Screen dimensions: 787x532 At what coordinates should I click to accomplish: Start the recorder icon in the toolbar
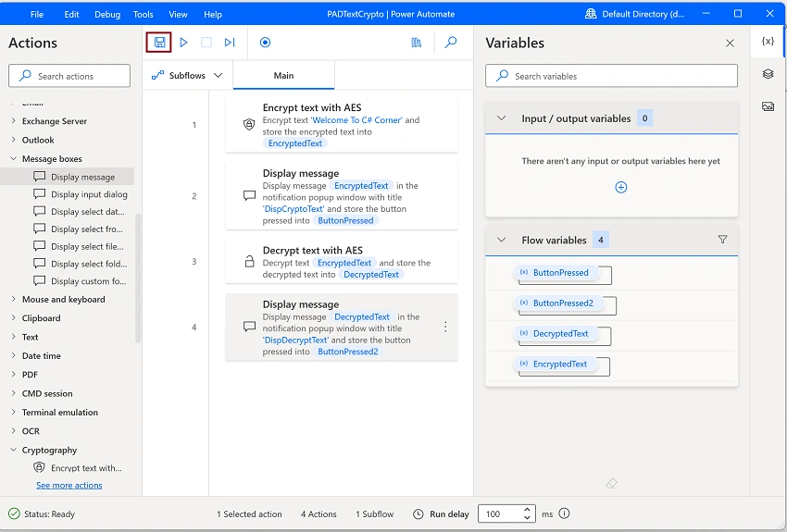[x=265, y=43]
